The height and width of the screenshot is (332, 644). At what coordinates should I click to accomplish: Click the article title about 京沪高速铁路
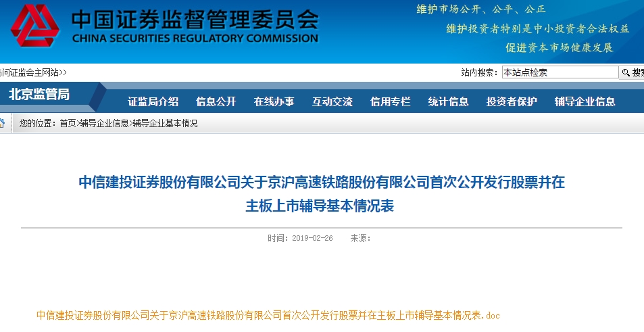(322, 193)
